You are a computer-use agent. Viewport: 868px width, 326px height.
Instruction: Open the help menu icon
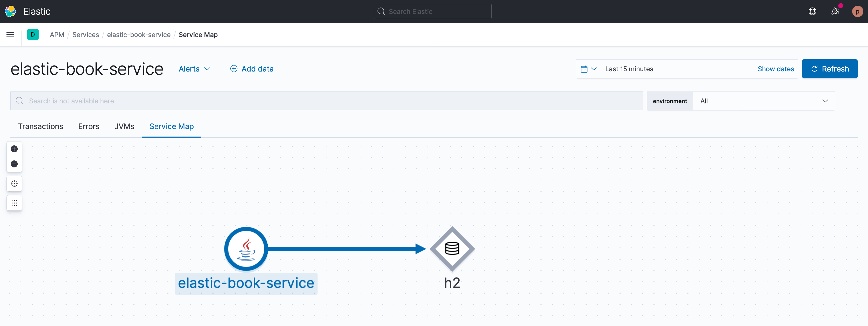[x=812, y=11]
